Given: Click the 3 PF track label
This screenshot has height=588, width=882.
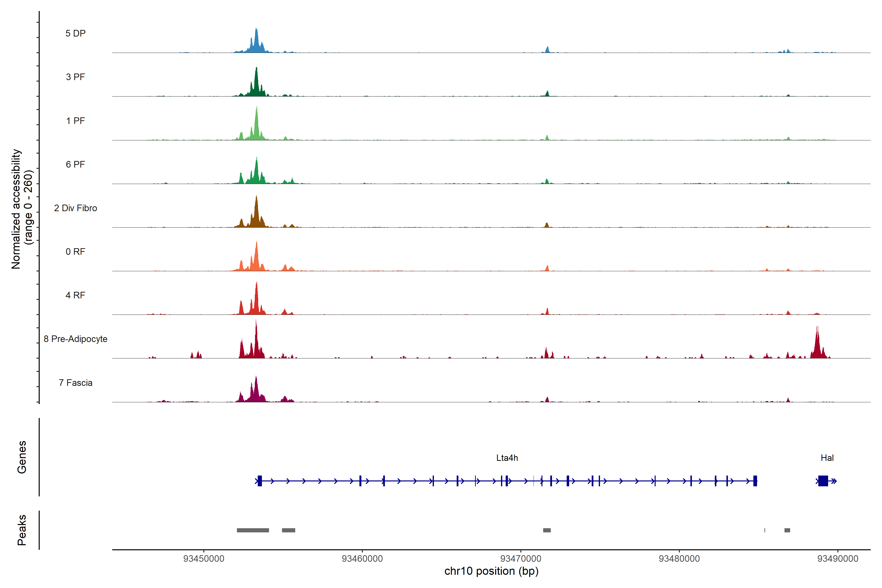Looking at the screenshot, I should pos(75,77).
